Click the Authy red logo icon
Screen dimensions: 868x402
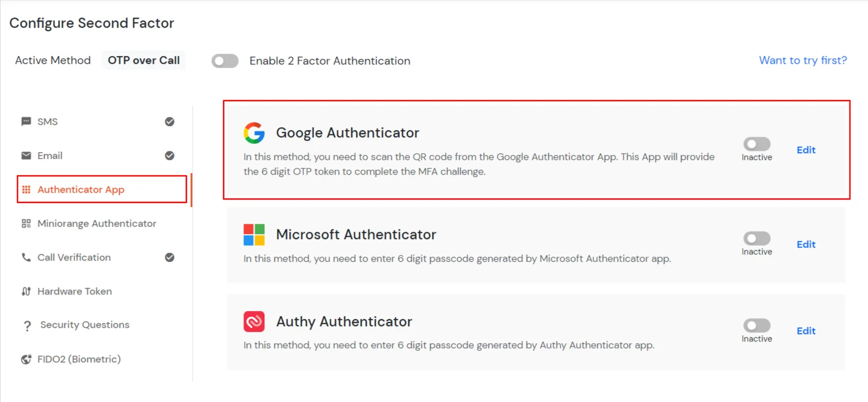[x=254, y=322]
